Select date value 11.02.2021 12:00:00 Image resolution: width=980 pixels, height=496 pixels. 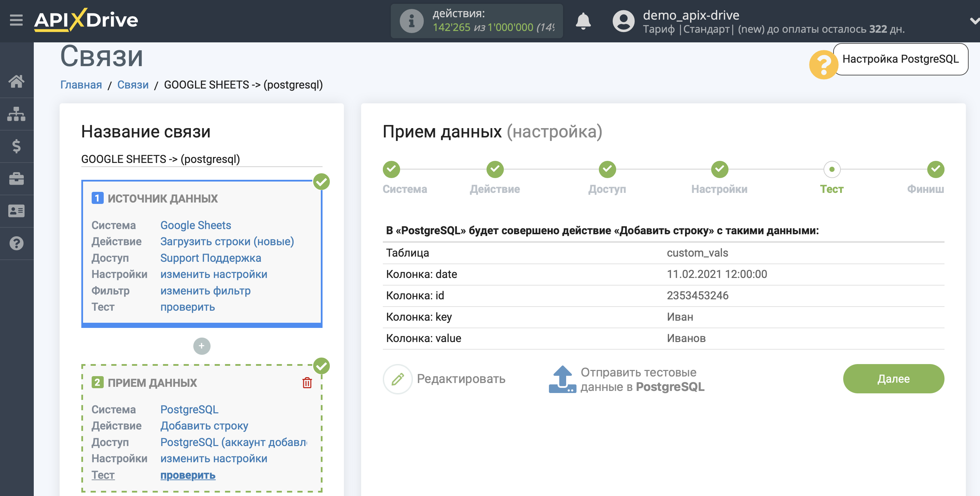coord(717,274)
